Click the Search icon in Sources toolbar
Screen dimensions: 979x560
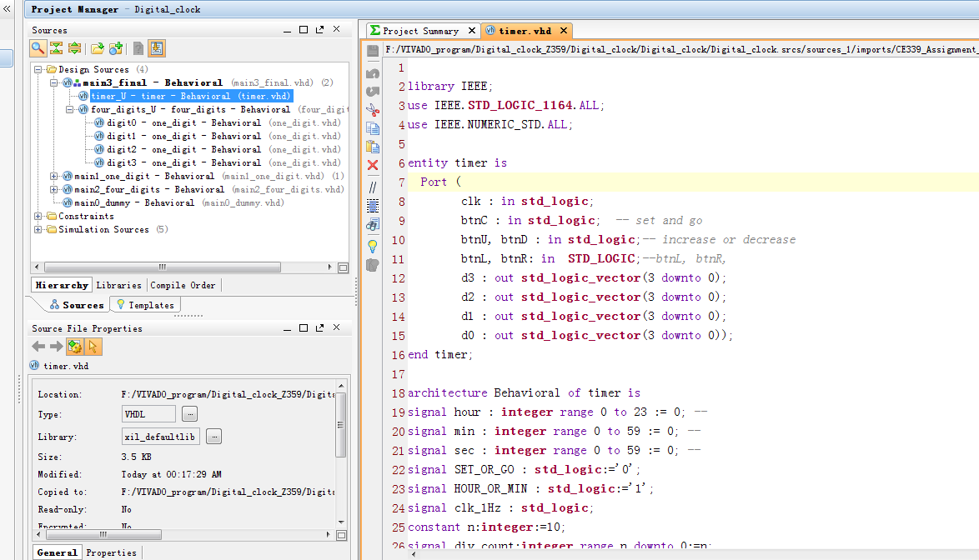pyautogui.click(x=38, y=49)
